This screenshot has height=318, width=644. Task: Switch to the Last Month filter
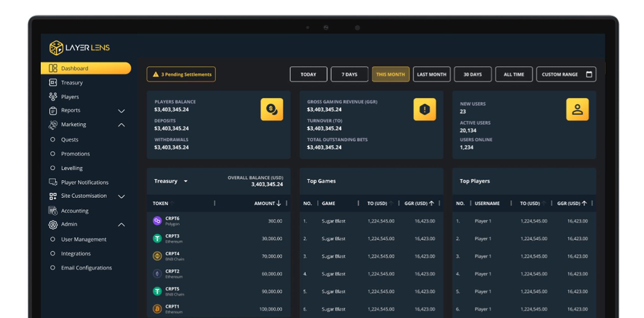point(432,74)
